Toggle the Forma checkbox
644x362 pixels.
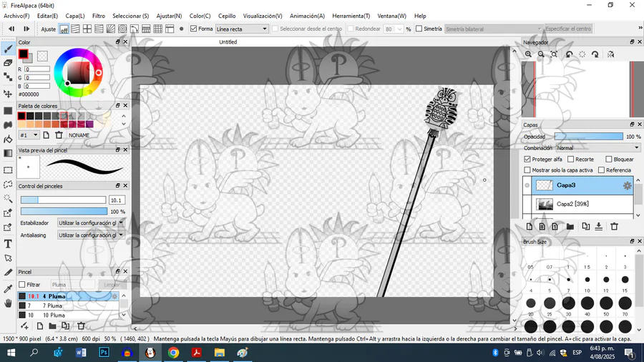pyautogui.click(x=193, y=29)
